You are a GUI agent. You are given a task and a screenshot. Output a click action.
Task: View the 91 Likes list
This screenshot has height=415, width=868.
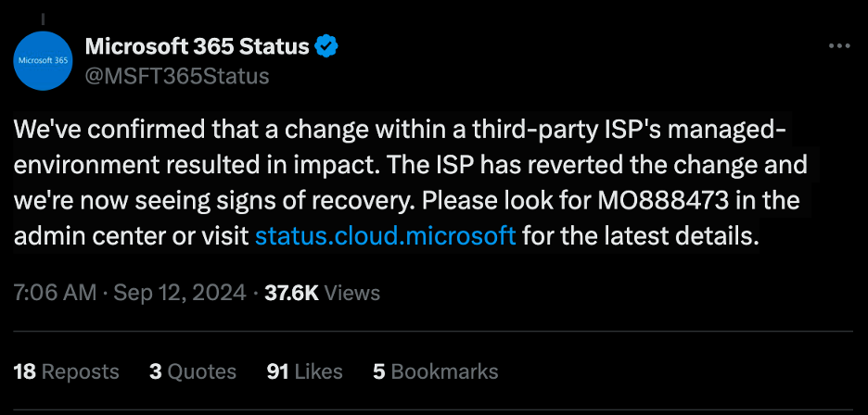[304, 371]
